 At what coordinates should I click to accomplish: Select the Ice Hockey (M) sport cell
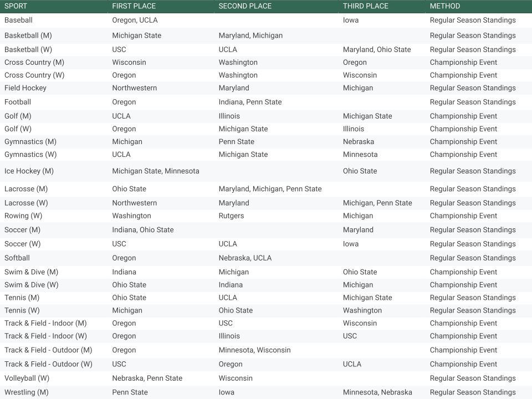coord(29,171)
